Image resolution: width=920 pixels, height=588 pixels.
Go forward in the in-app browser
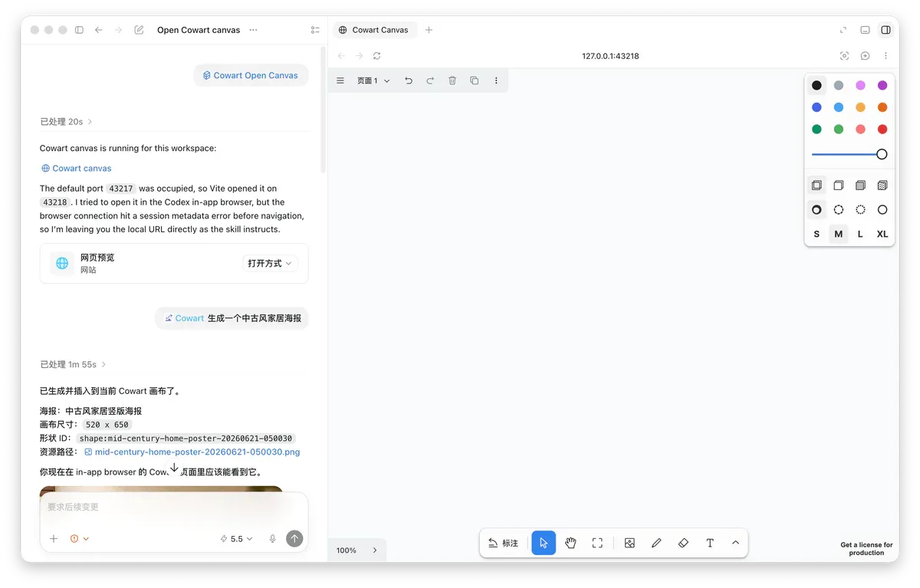(x=359, y=56)
